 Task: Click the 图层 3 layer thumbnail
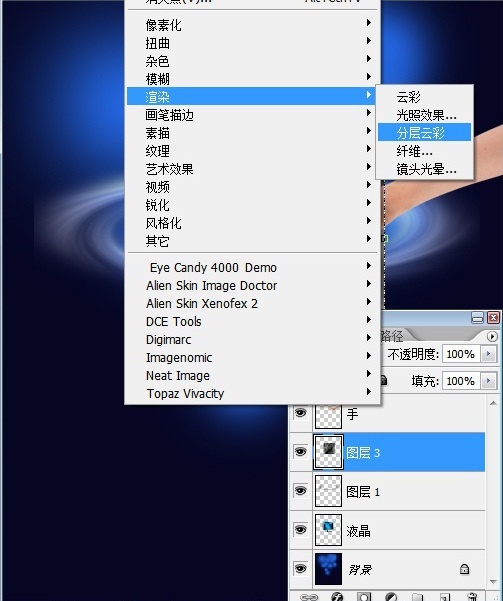(x=328, y=452)
